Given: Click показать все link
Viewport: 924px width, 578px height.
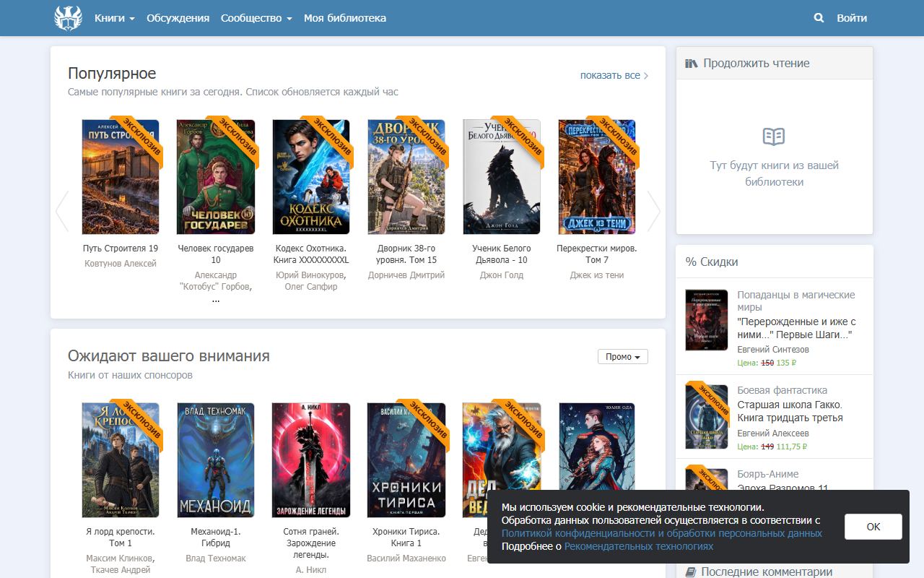Looking at the screenshot, I should pos(614,75).
